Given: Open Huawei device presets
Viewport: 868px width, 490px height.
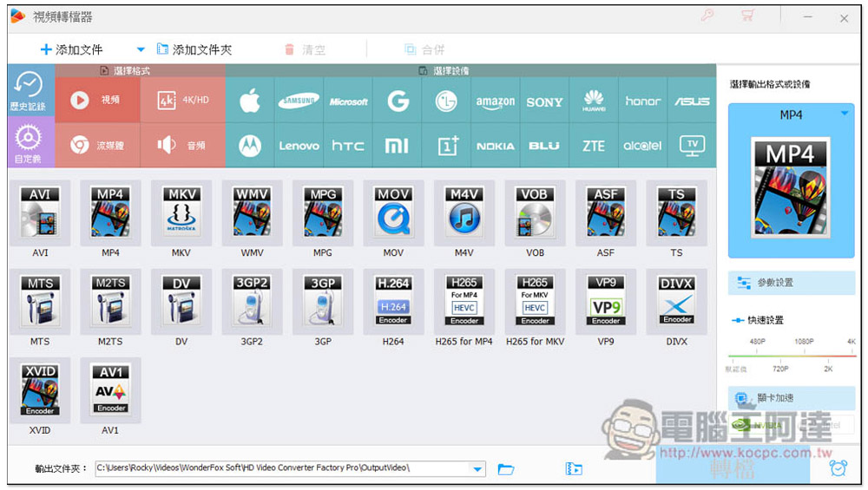Looking at the screenshot, I should [x=594, y=101].
